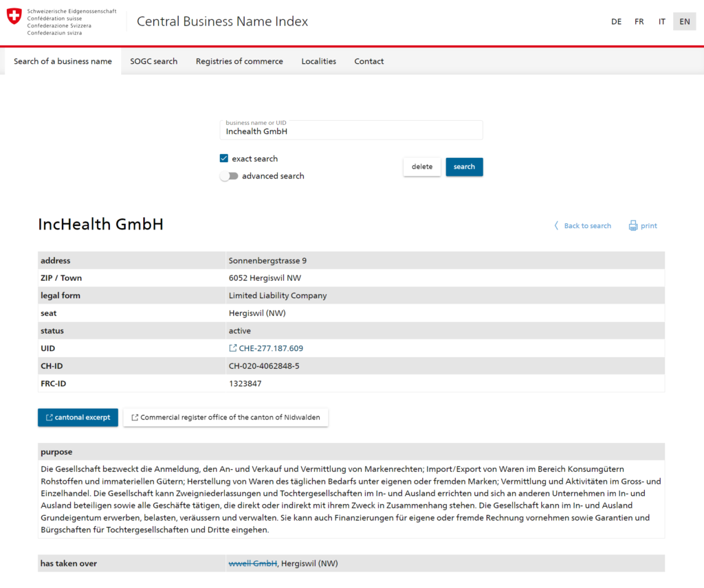Select the EN language option

coord(684,21)
